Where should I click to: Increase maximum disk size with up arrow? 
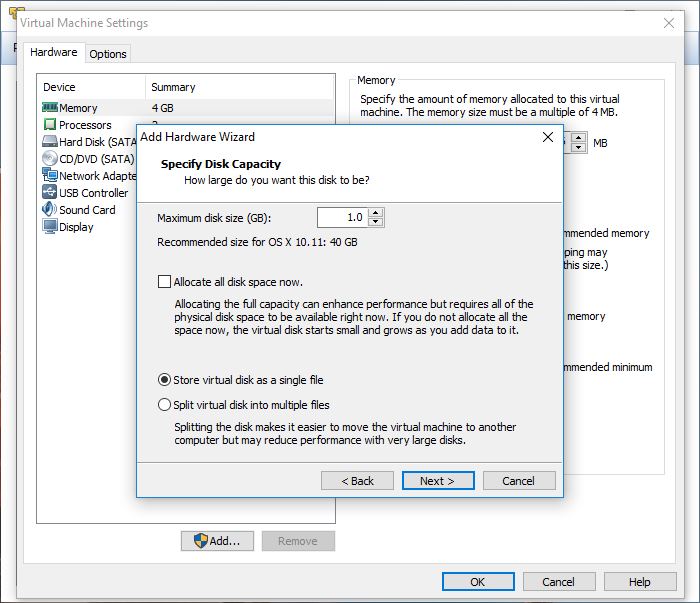(x=376, y=213)
